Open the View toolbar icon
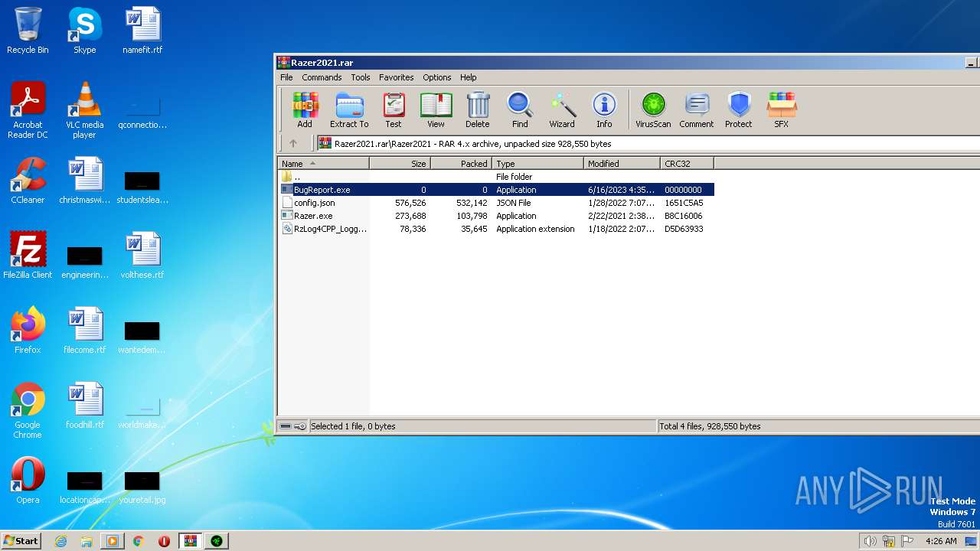Screen dimensions: 980x551 click(x=436, y=109)
